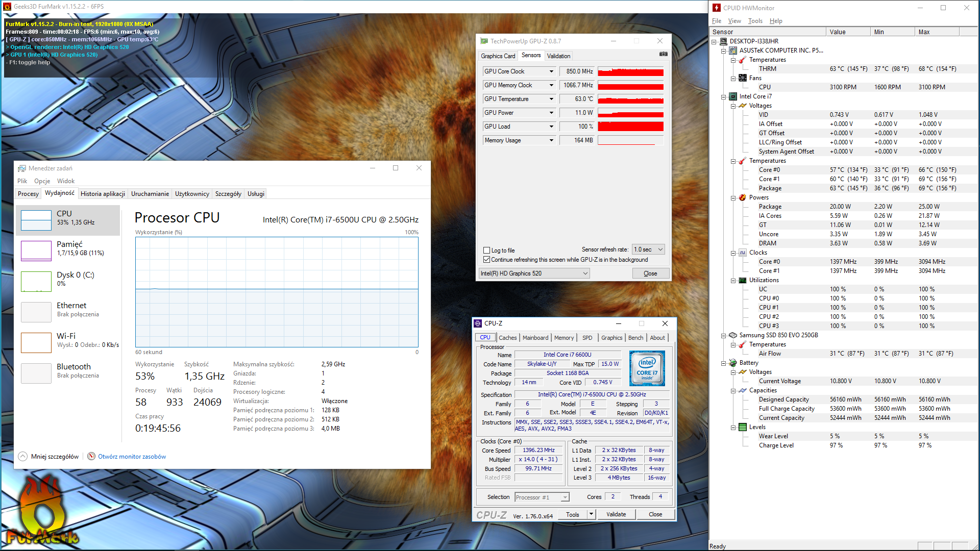980x551 pixels.
Task: Switch to the Historia aplikacji tab
Action: 103,194
